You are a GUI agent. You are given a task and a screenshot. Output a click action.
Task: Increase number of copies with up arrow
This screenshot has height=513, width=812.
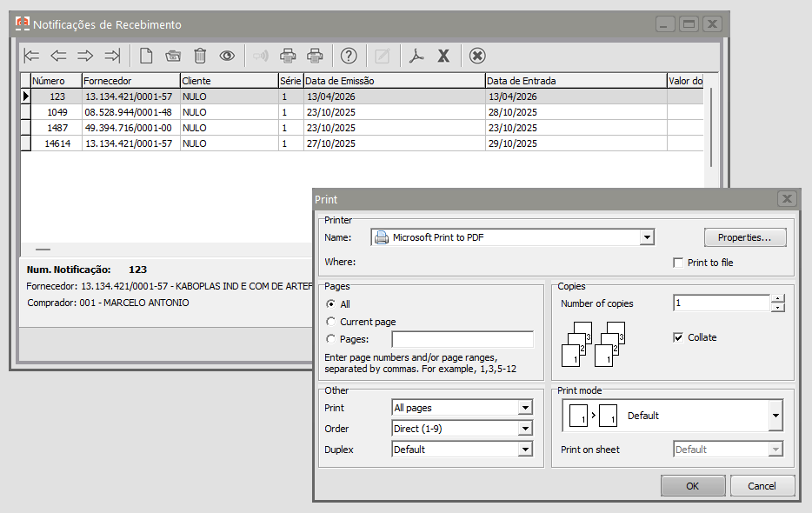click(x=778, y=299)
